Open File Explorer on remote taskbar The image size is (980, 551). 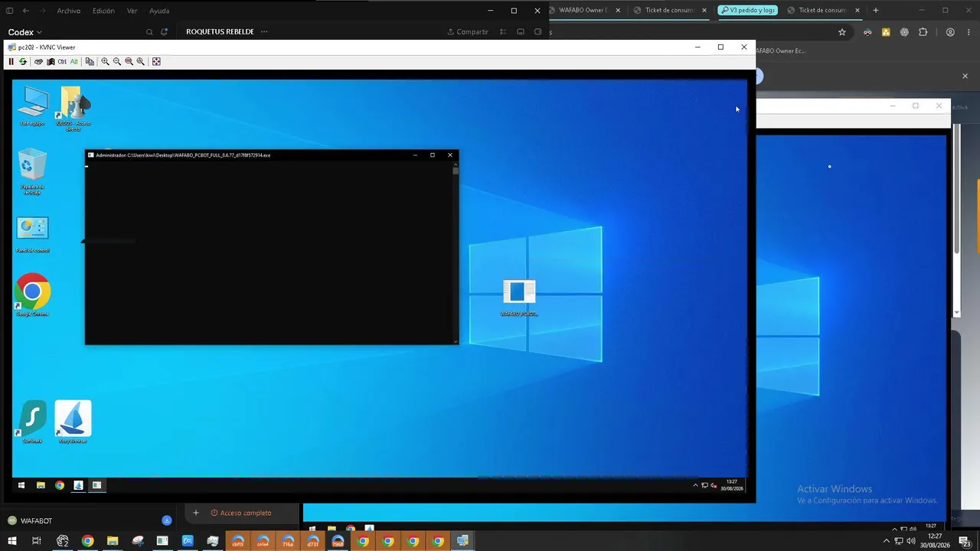[x=41, y=485]
